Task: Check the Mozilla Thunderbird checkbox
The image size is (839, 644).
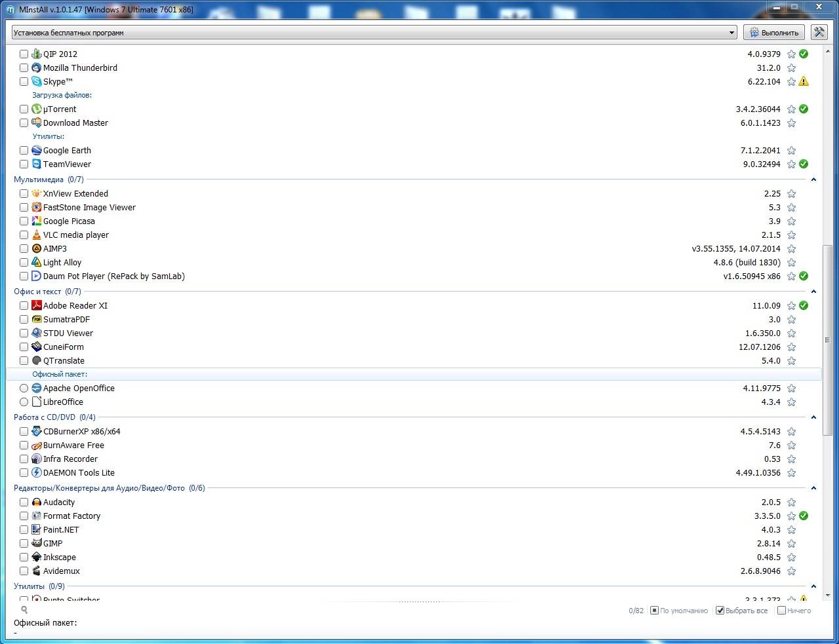Action: (24, 67)
